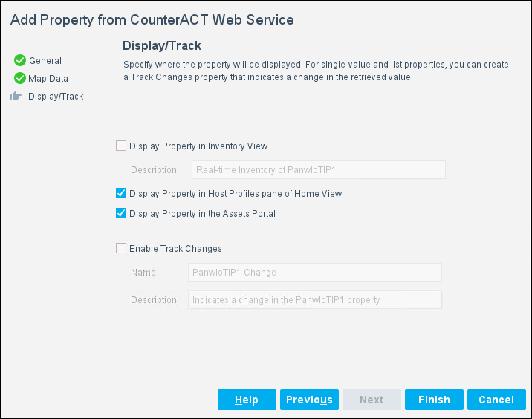
Task: Go back with the Previous button
Action: pyautogui.click(x=309, y=400)
